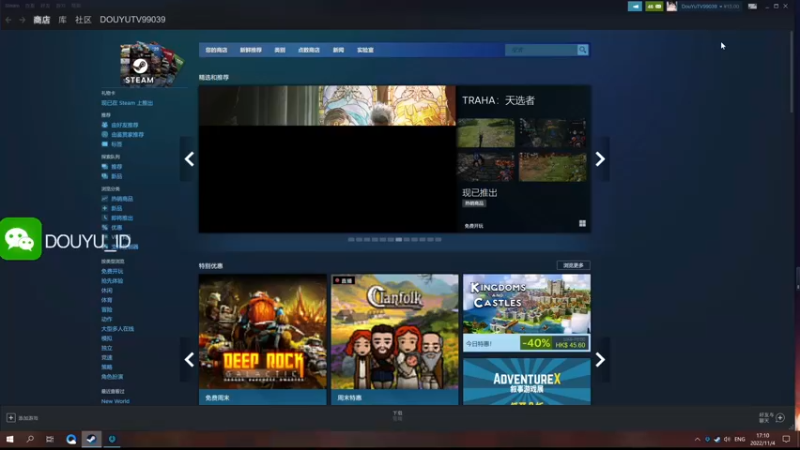Open the 类别 (Categories) tab
The width and height of the screenshot is (800, 450).
click(280, 50)
